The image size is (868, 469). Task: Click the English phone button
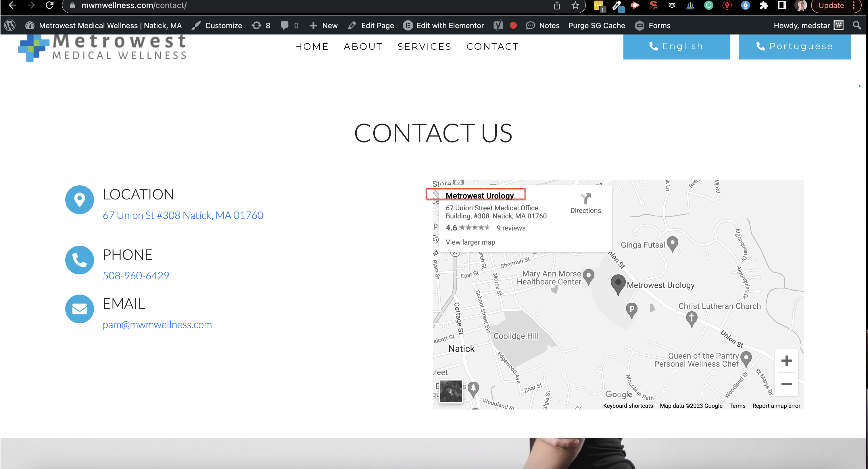coord(676,47)
